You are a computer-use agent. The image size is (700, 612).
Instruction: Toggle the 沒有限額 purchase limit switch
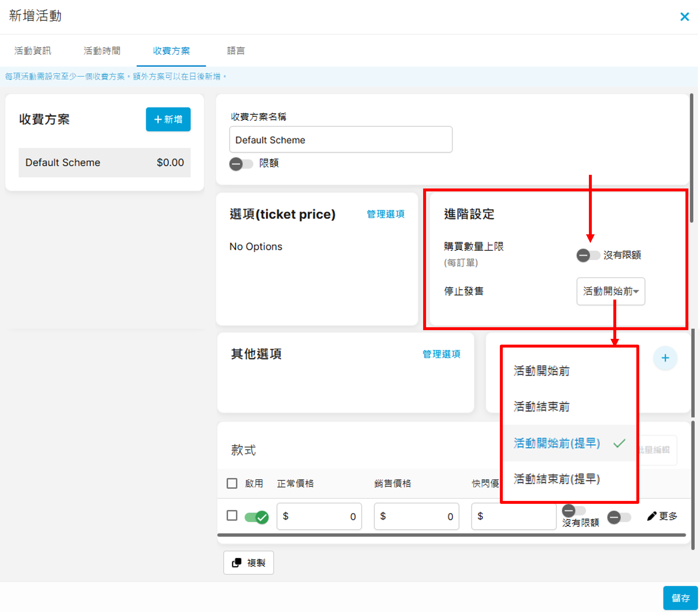click(588, 255)
